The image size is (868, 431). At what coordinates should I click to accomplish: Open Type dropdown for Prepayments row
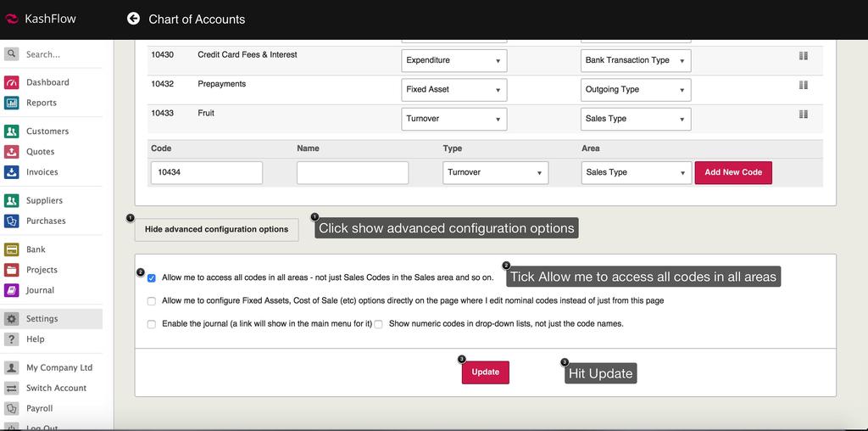tap(454, 90)
